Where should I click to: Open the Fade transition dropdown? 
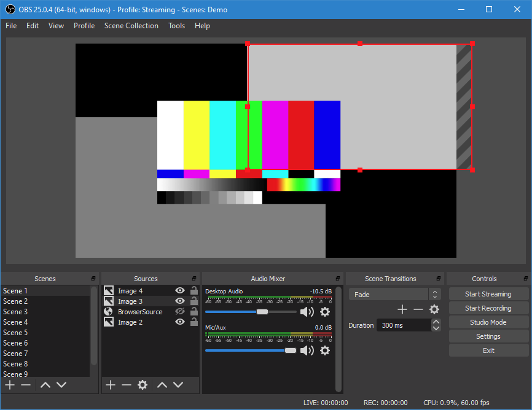(434, 294)
